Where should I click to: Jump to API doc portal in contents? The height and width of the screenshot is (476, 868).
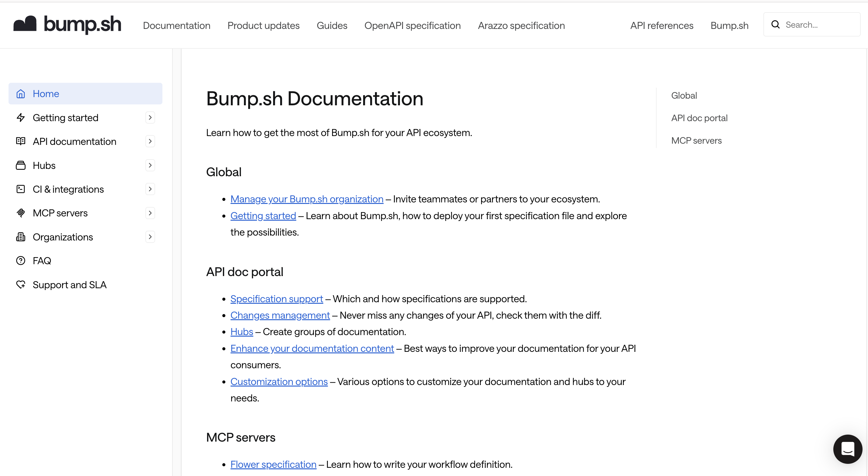click(699, 118)
